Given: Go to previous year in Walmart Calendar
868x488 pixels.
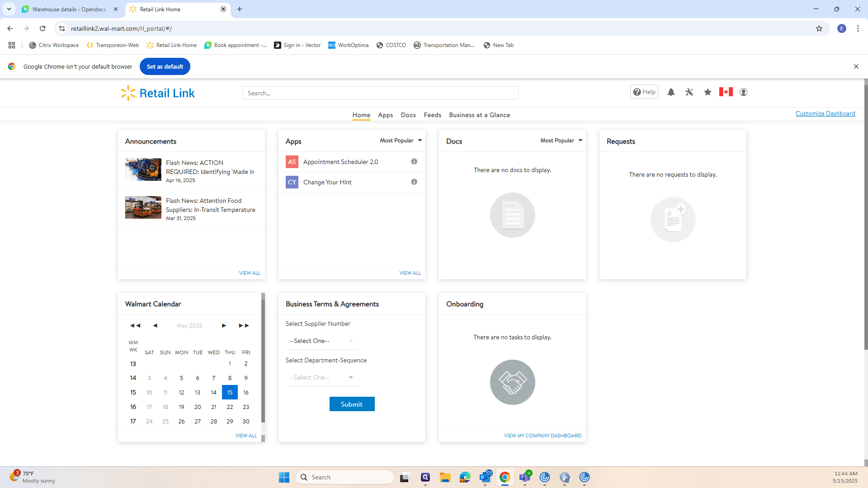Looking at the screenshot, I should (135, 326).
